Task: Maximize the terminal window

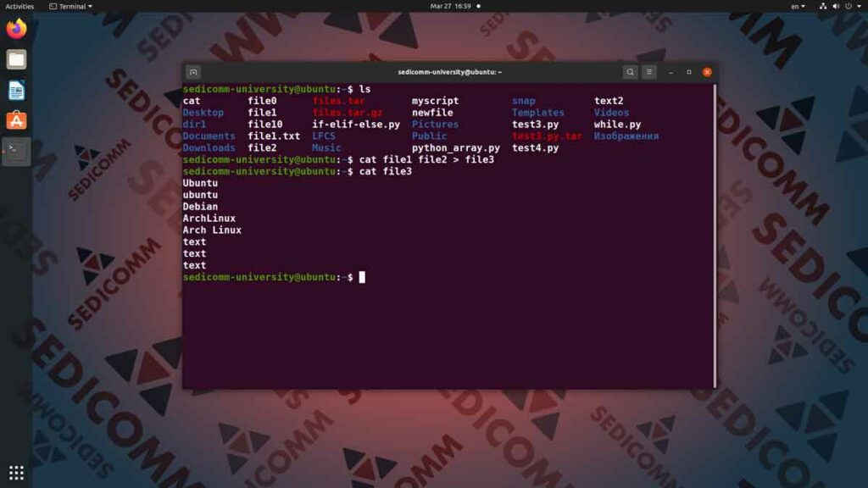Action: (x=688, y=72)
